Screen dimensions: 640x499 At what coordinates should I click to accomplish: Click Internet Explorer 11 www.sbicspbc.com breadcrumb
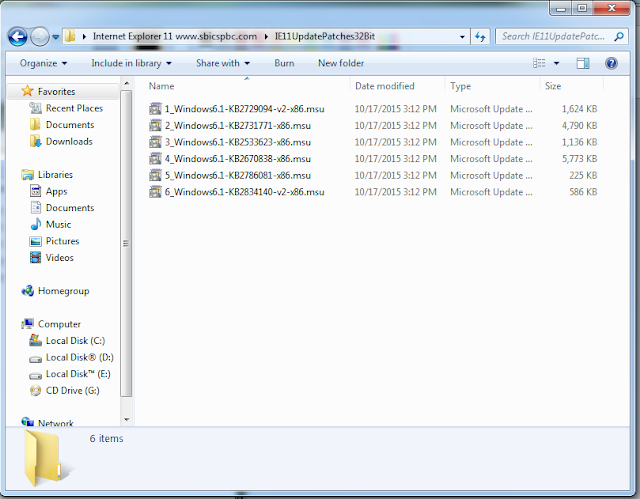(x=175, y=36)
